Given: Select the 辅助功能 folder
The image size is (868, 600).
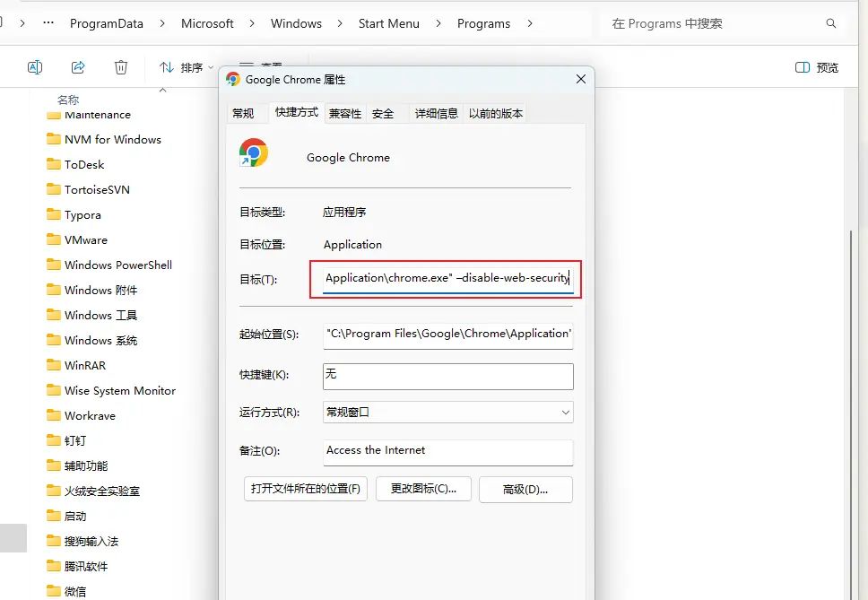Looking at the screenshot, I should click(77, 466).
